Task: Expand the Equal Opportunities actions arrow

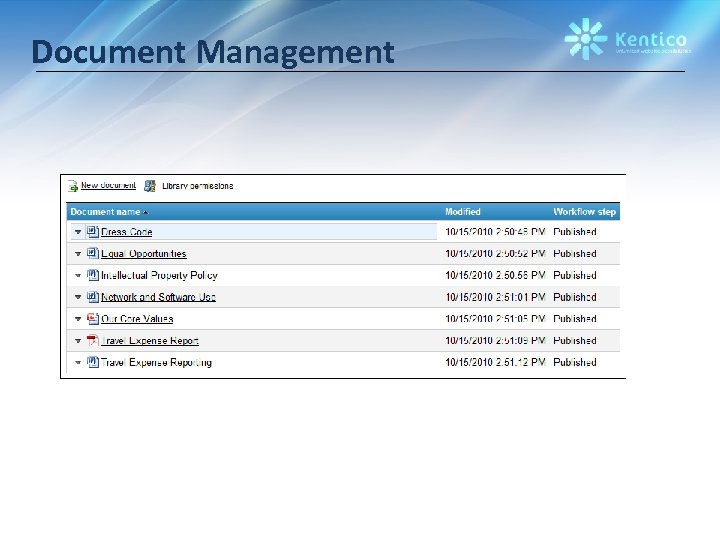Action: click(x=78, y=253)
